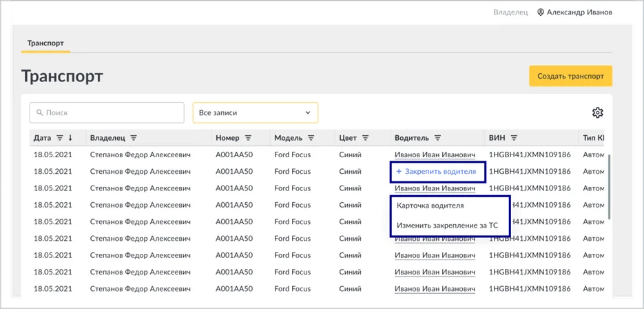Choose Изменить закрепление за ТС menu item
This screenshot has width=644, height=309.
point(447,226)
